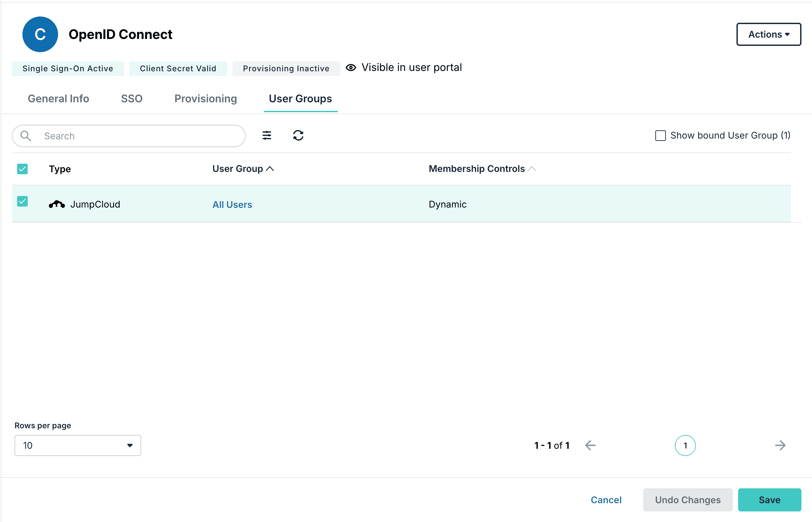
Task: Click the Client Secret Valid badge
Action: pos(178,69)
